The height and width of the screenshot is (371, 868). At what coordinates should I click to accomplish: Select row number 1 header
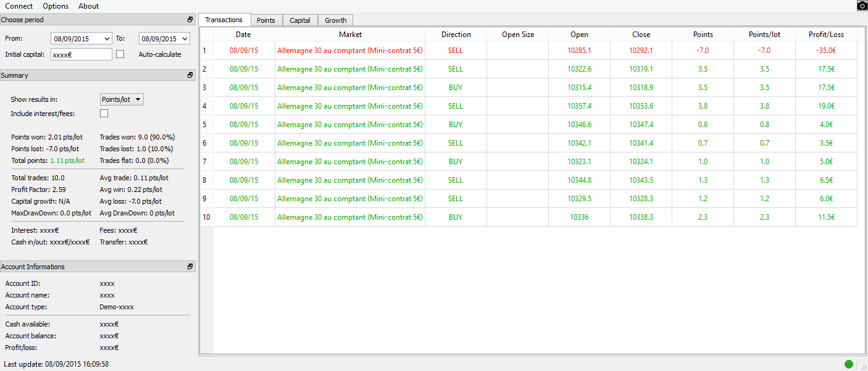pos(206,51)
